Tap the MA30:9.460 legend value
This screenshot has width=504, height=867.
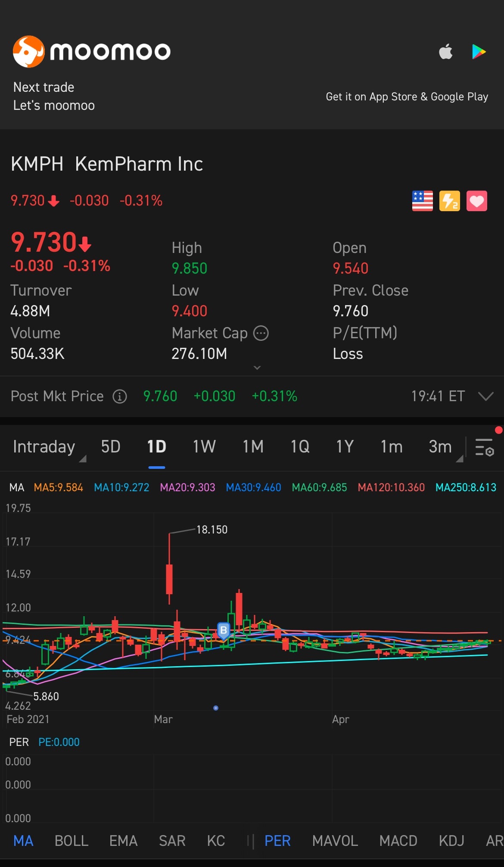pos(253,487)
